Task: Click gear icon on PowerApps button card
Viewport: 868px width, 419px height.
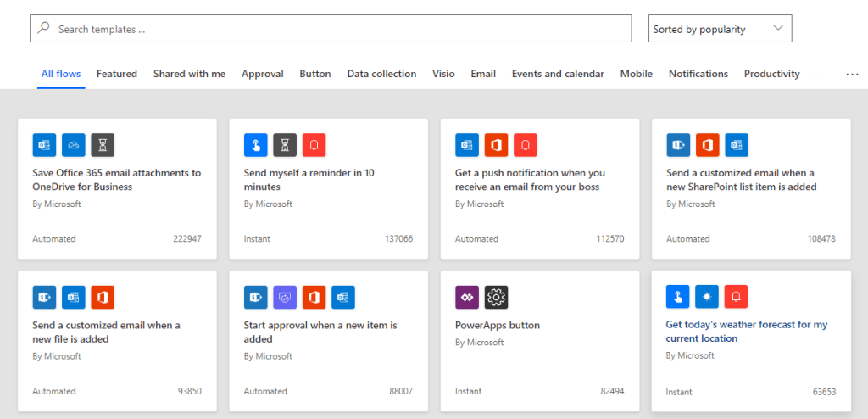Action: 497,297
